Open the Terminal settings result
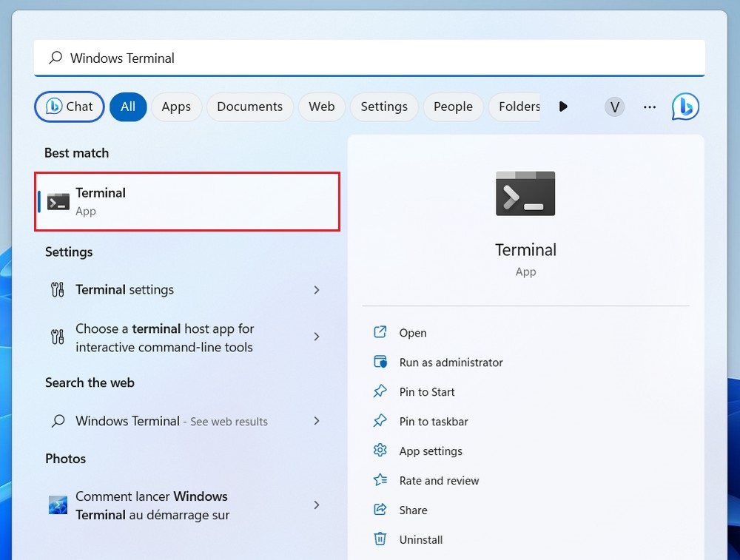The image size is (740, 560). coord(187,290)
